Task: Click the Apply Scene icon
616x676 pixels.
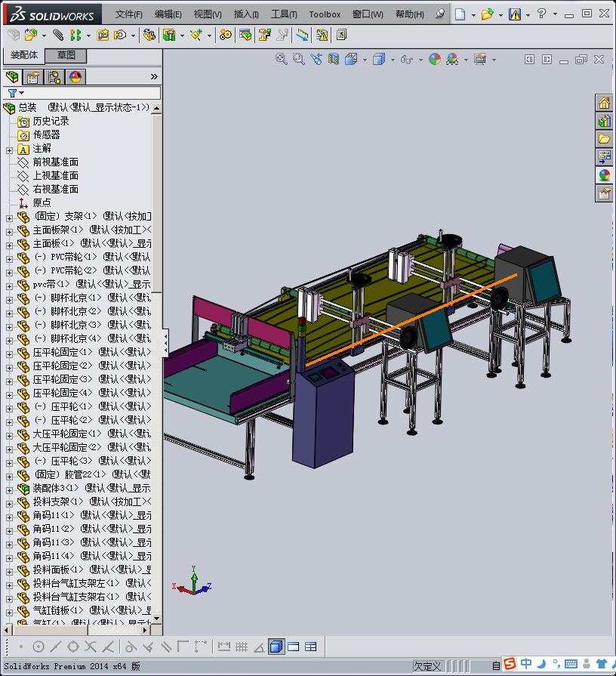Action: pos(452,59)
